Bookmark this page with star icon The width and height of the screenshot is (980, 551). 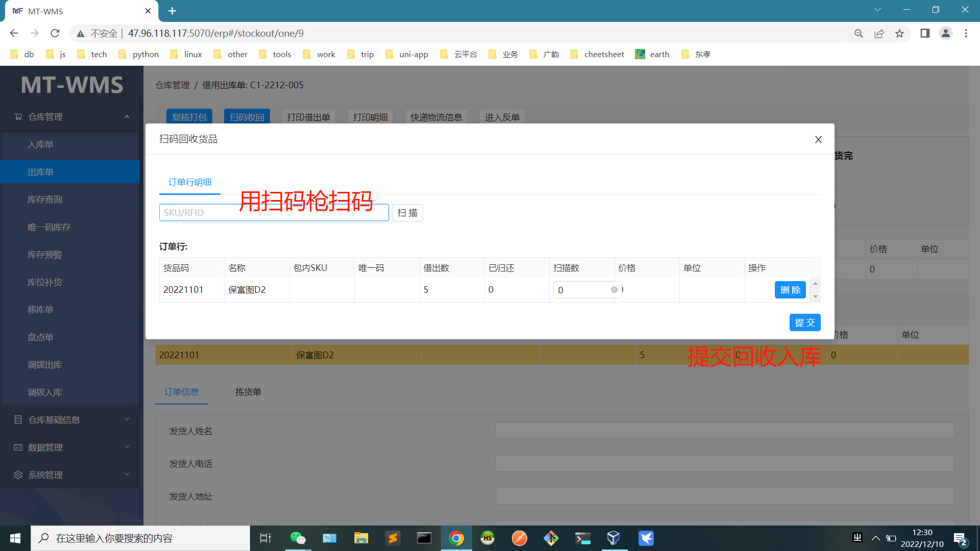[899, 33]
